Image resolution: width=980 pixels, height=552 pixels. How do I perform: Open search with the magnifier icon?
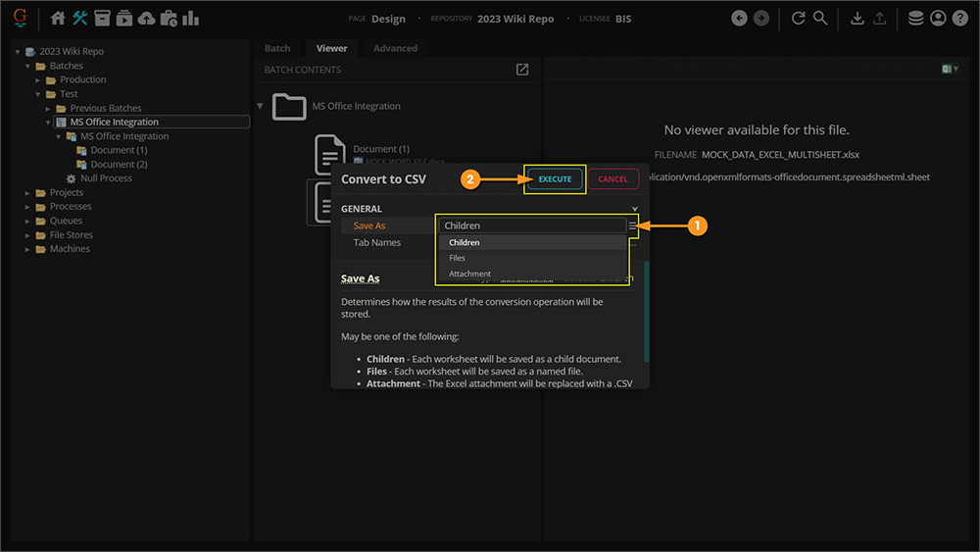pos(820,18)
